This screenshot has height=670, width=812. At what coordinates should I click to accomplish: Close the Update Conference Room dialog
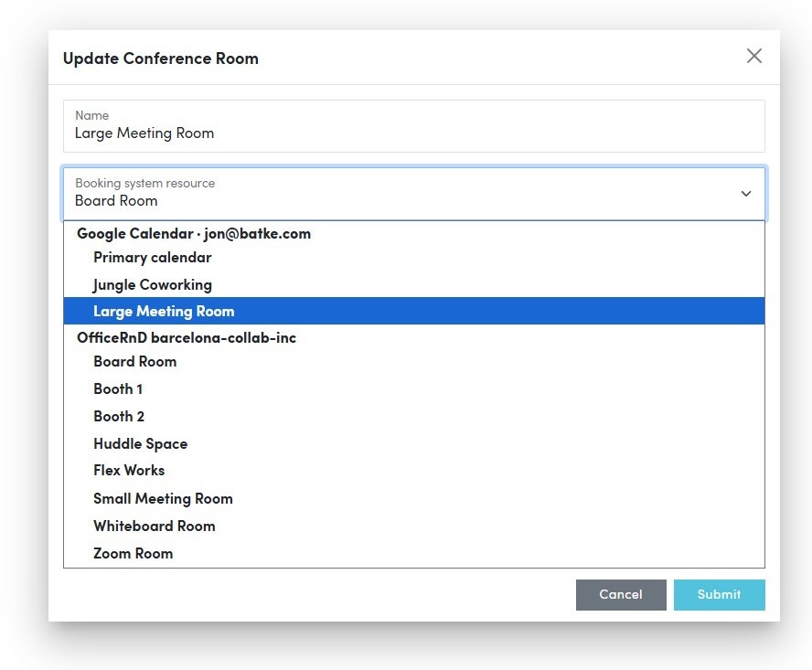pos(753,56)
